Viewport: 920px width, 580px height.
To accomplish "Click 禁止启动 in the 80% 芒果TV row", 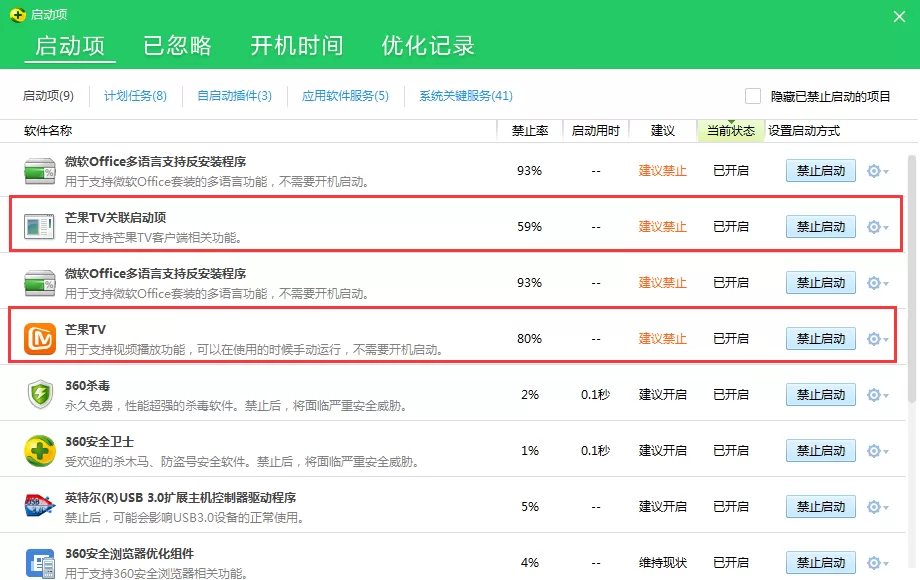I will tap(821, 339).
